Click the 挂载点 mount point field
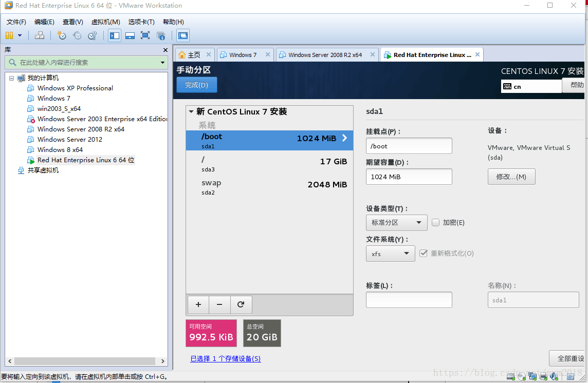 (x=409, y=146)
